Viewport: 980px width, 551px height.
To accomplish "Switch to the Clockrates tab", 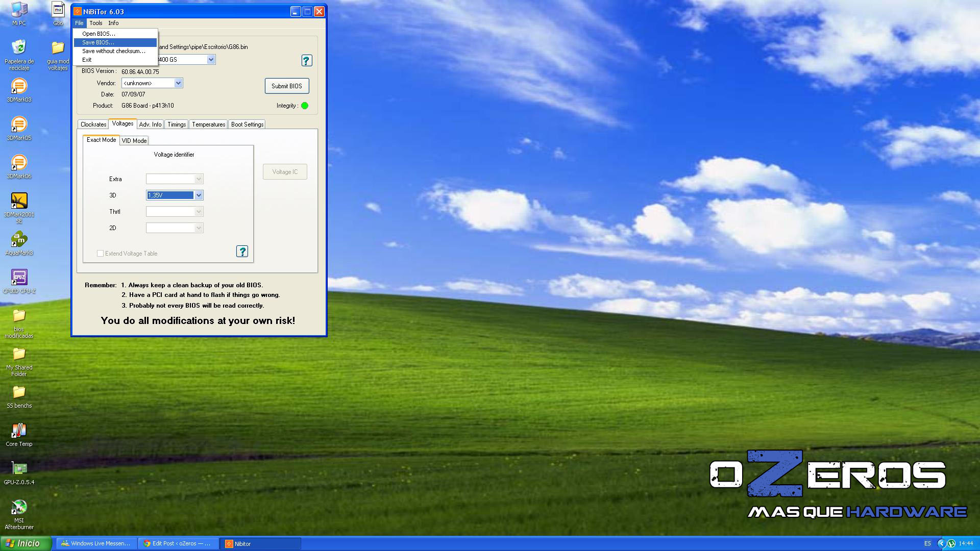I will click(x=93, y=124).
